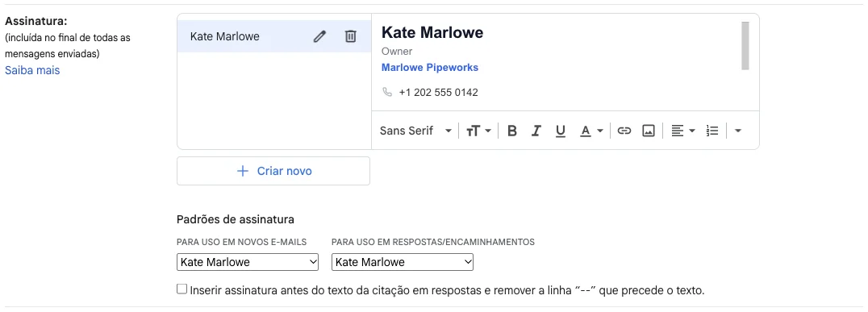Toggle underline formatting in signature editor
This screenshot has width=868, height=312.
pyautogui.click(x=560, y=131)
